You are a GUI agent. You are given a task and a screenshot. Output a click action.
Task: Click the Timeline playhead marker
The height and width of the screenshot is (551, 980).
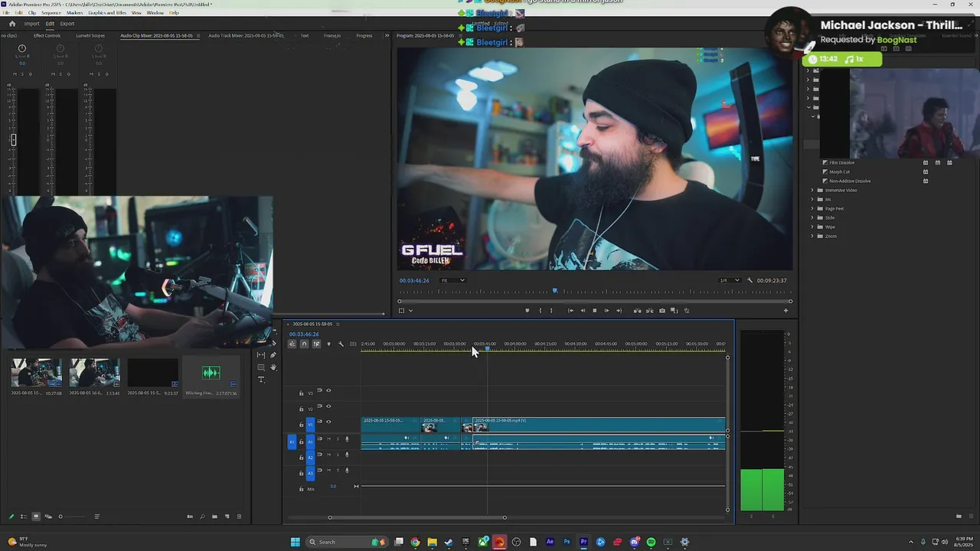coord(487,348)
